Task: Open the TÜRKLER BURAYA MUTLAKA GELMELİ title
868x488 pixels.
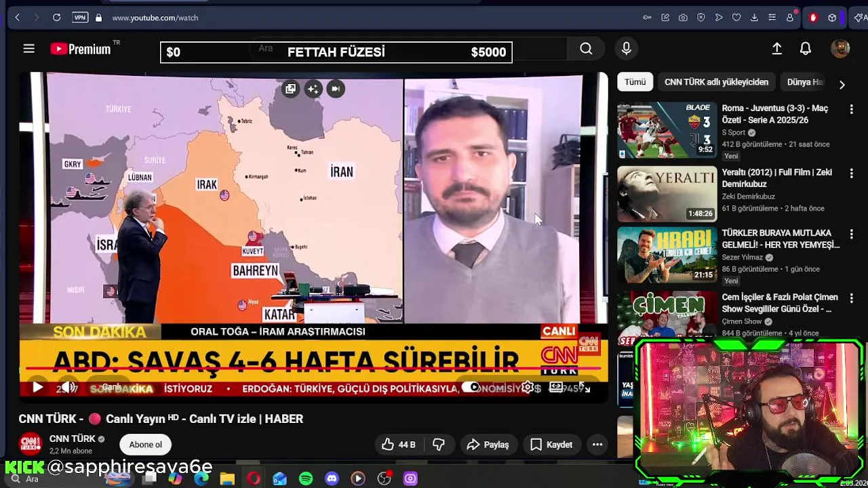Action: (x=781, y=239)
